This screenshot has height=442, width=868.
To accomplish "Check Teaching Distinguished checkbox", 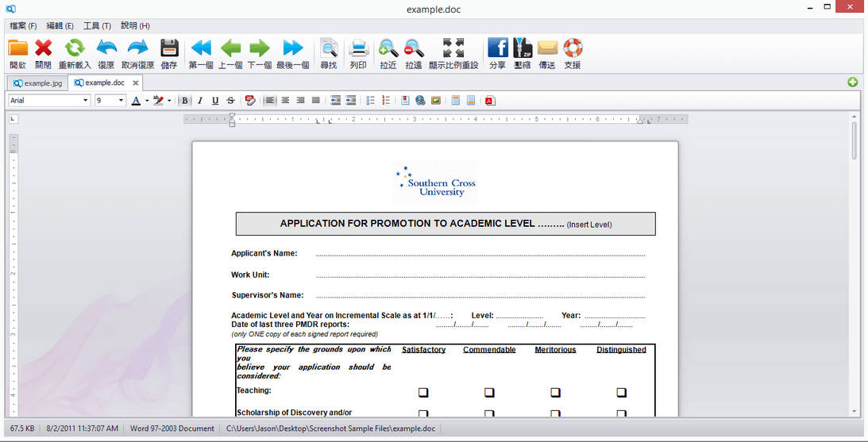I will pos(622,393).
